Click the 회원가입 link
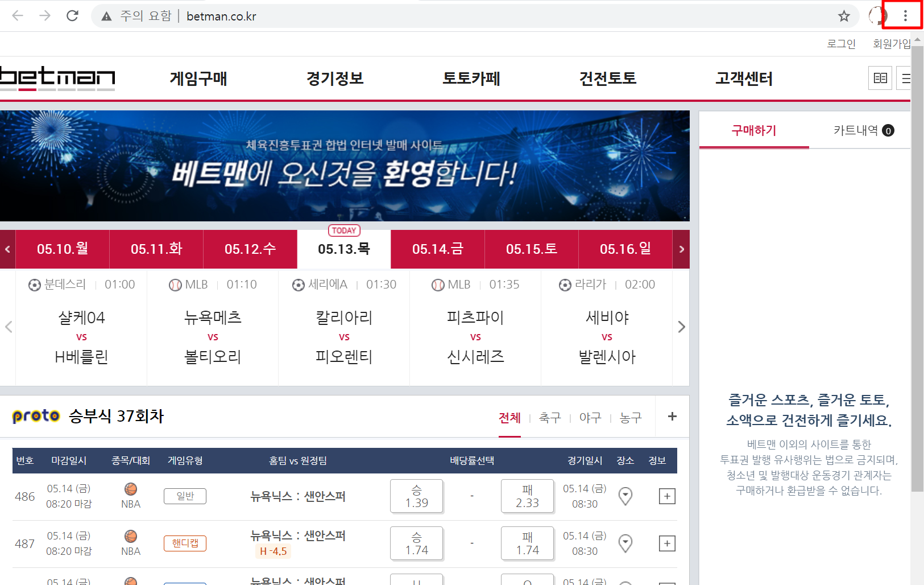The image size is (924, 585). [892, 44]
